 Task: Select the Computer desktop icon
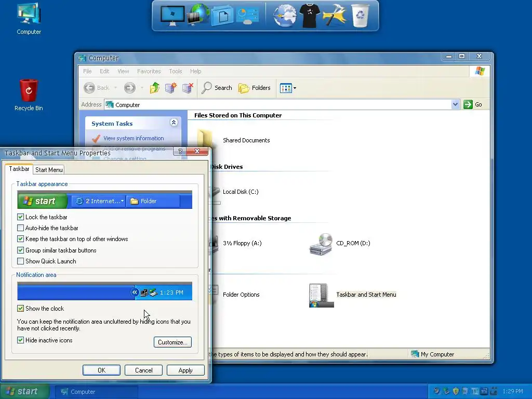[x=29, y=19]
